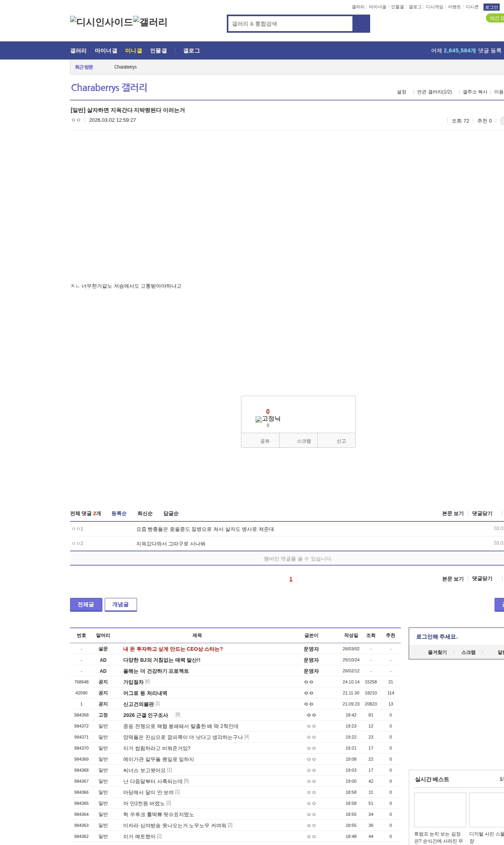Viewport: 504px width, 845px height.
Task: Share the post with 공유 button
Action: 265,441
